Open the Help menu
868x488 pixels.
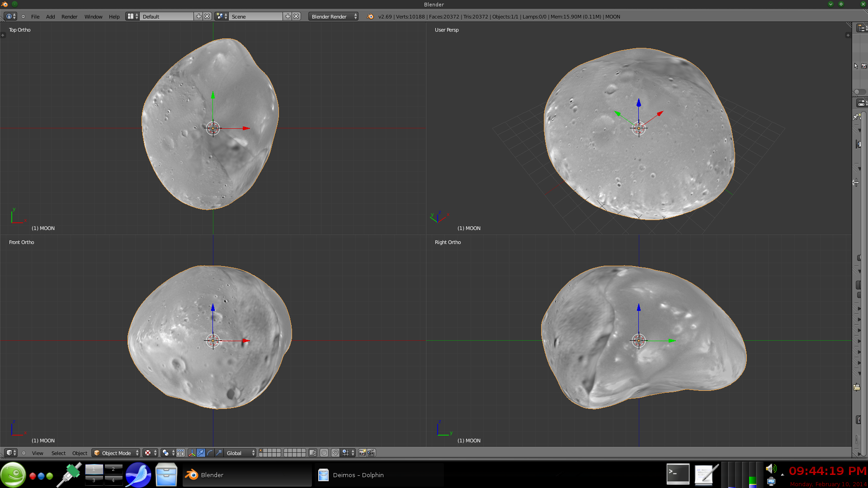pos(114,17)
